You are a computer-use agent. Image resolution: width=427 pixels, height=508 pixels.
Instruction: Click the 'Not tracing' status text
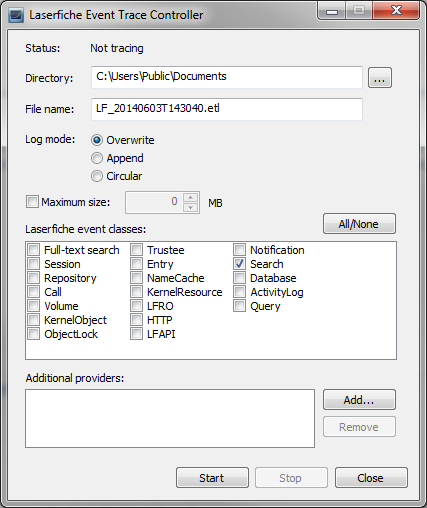(x=117, y=48)
